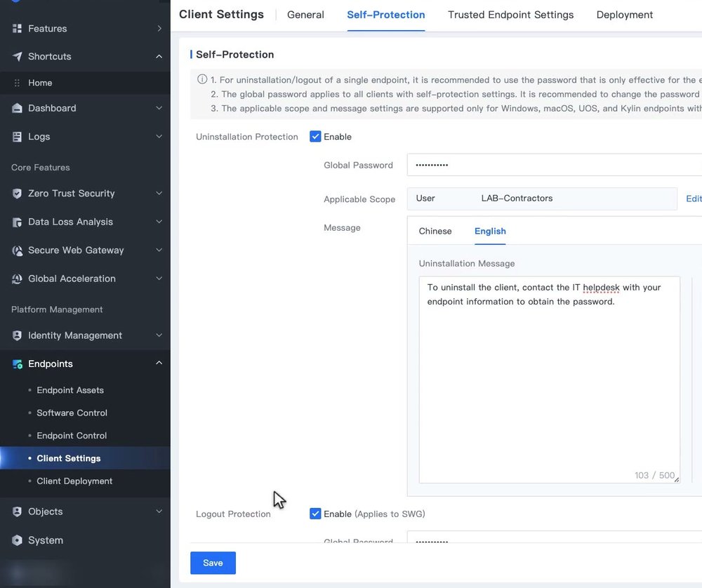This screenshot has width=702, height=588.
Task: Disable Uninstallation Protection checkbox
Action: 315,137
